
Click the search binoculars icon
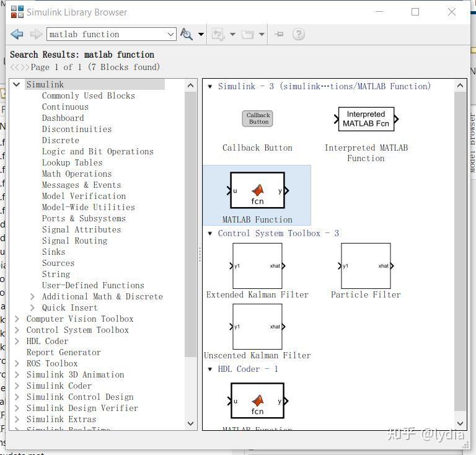click(x=187, y=34)
